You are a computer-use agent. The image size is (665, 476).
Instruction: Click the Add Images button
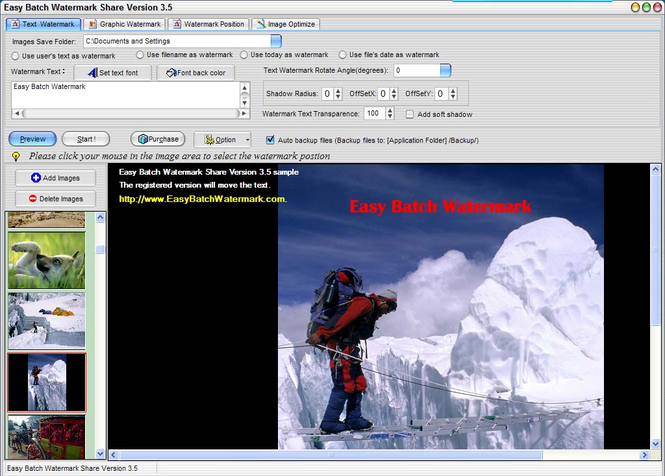click(x=56, y=178)
